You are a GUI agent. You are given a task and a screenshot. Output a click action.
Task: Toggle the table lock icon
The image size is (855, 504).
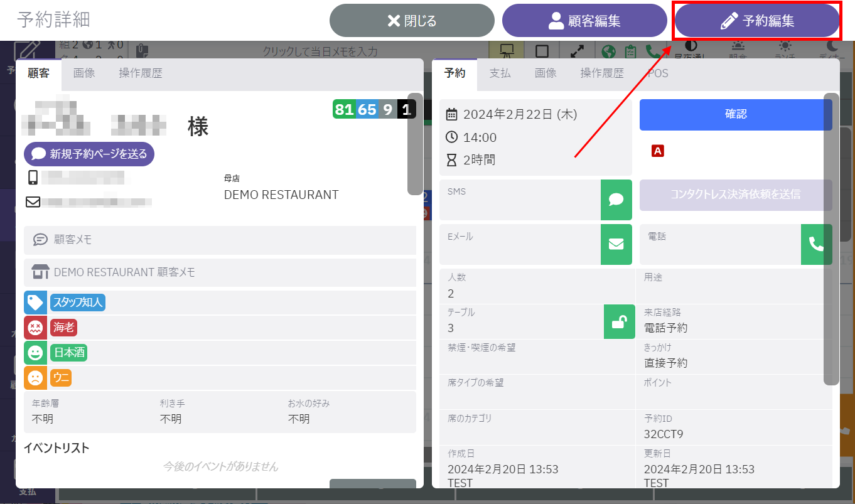[x=619, y=322]
